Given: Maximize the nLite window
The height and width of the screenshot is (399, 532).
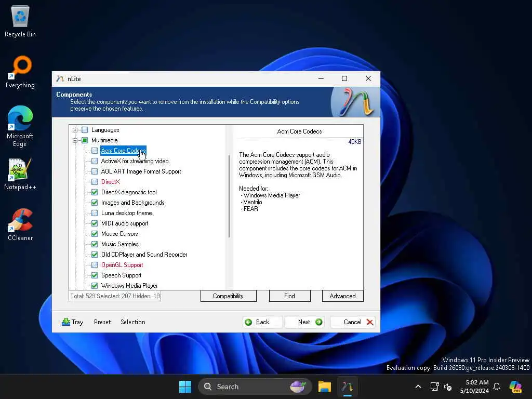Looking at the screenshot, I should pos(344,79).
